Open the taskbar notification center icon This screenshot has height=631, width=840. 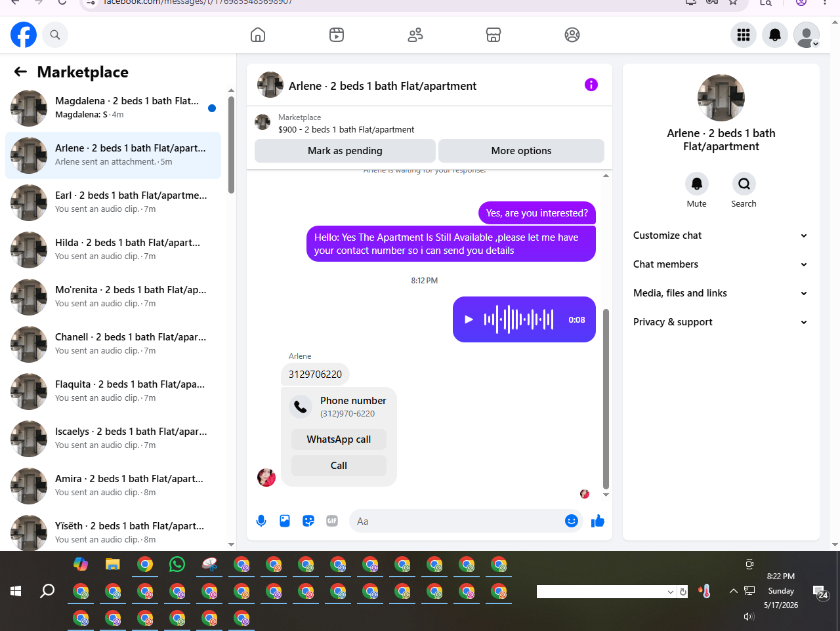(820, 592)
